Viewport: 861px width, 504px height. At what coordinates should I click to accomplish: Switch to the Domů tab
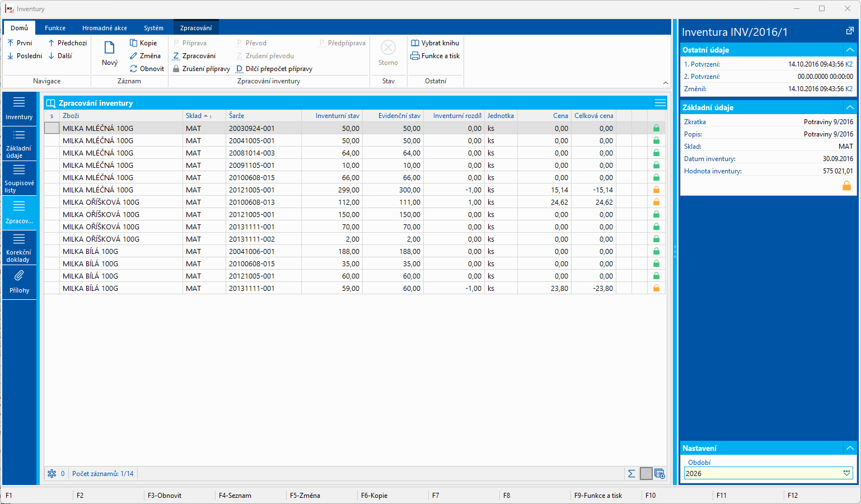point(19,28)
